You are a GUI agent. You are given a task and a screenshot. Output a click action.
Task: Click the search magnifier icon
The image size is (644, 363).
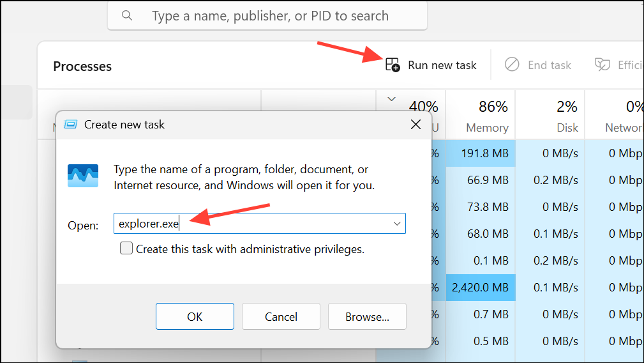pos(127,15)
